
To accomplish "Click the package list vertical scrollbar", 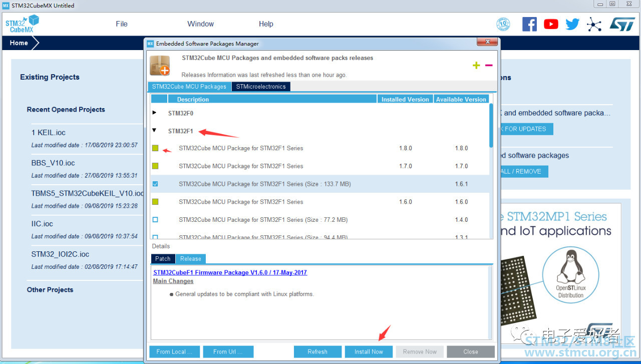I will coord(491,125).
